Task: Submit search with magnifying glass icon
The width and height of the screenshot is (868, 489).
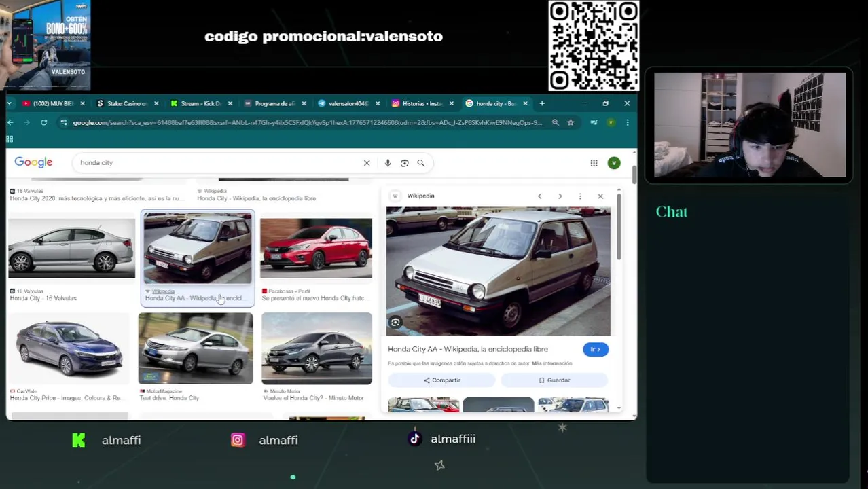Action: [x=421, y=163]
